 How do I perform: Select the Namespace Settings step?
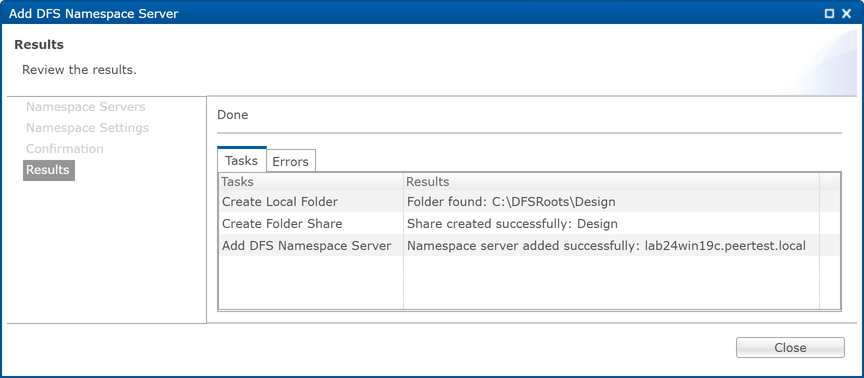[87, 128]
